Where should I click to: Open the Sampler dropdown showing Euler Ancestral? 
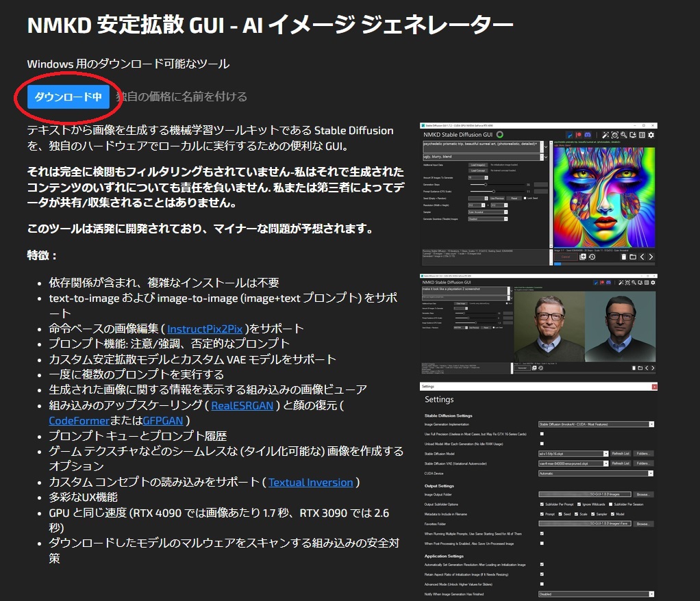tap(488, 212)
